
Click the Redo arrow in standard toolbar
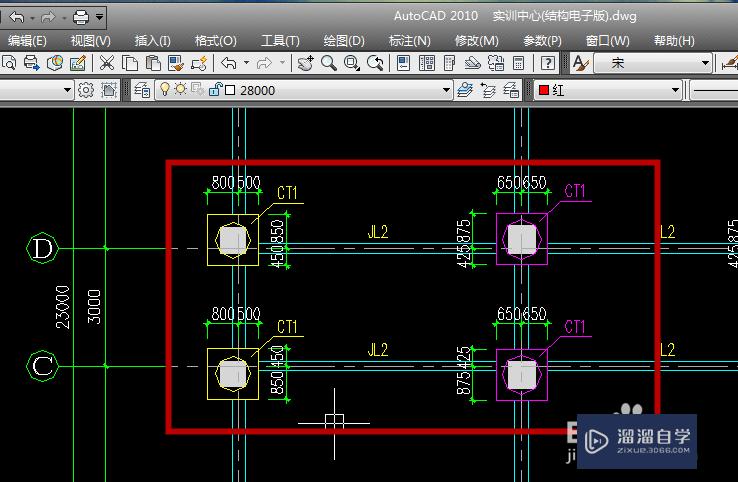[264, 63]
